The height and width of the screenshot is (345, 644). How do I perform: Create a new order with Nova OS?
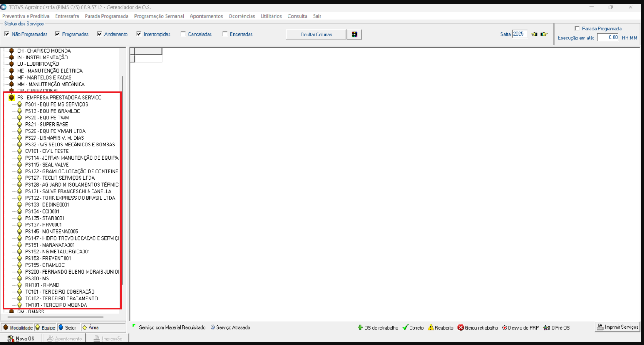pyautogui.click(x=21, y=339)
